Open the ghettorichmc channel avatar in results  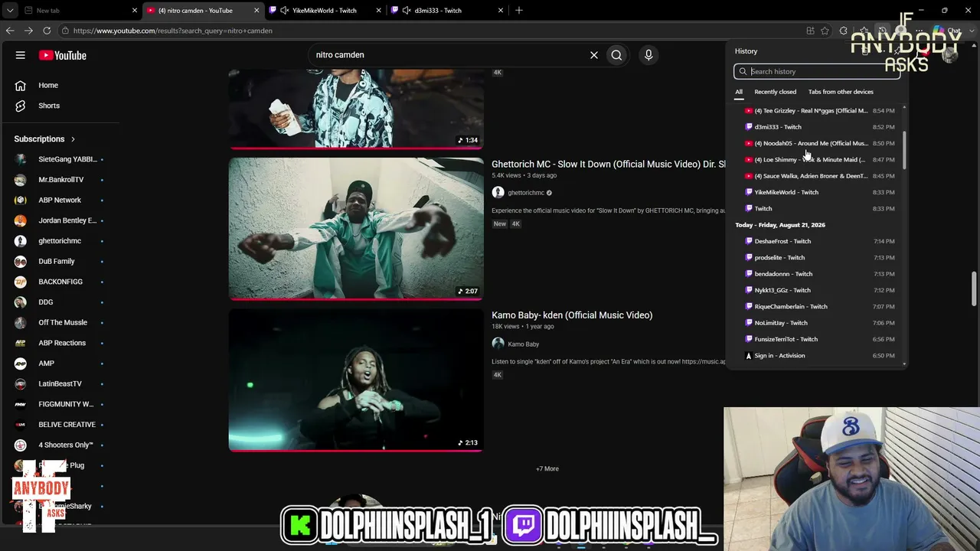pos(498,193)
